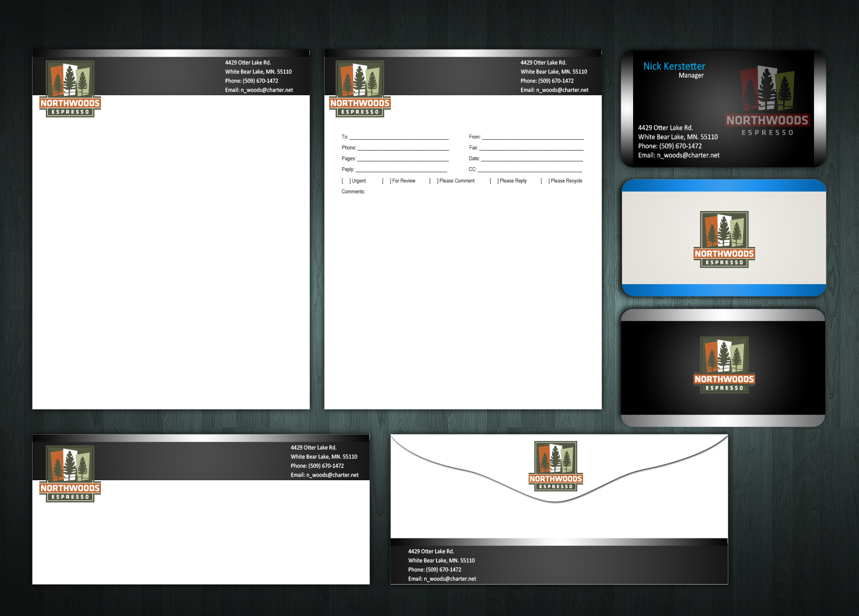Tick the Please Recycle checkbox
Screen dimensions: 859x616
coord(545,181)
